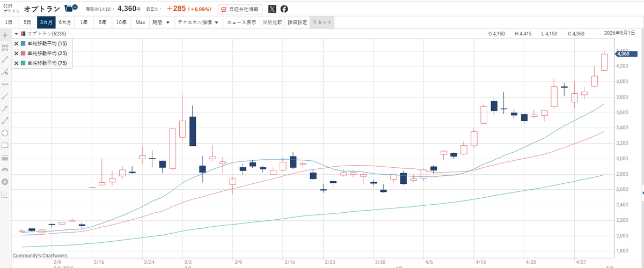Switch chart range to 1日
644x268 pixels.
pyautogui.click(x=9, y=23)
